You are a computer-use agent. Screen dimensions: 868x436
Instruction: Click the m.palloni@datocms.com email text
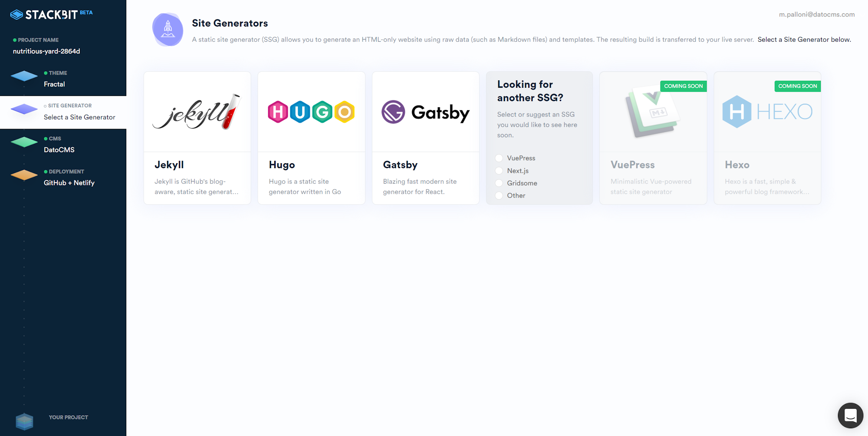[x=816, y=14]
